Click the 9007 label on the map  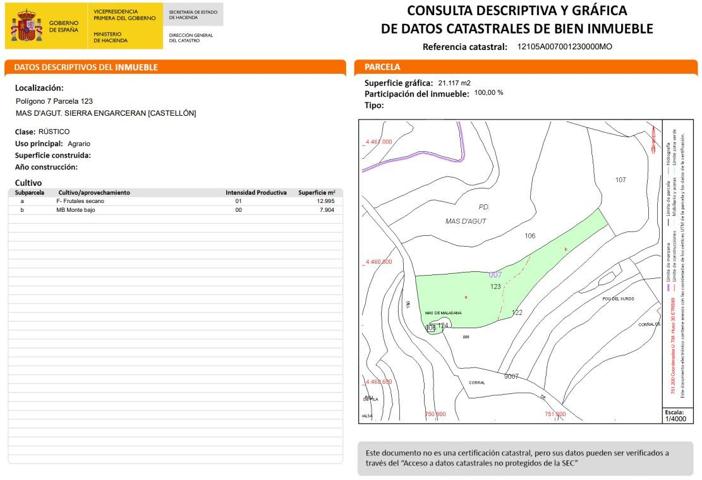click(511, 377)
